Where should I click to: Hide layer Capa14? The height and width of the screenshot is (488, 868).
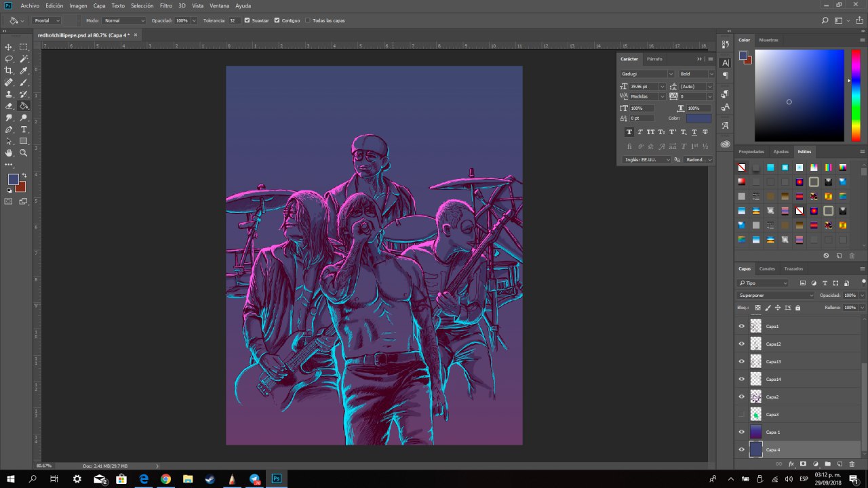[x=741, y=379]
